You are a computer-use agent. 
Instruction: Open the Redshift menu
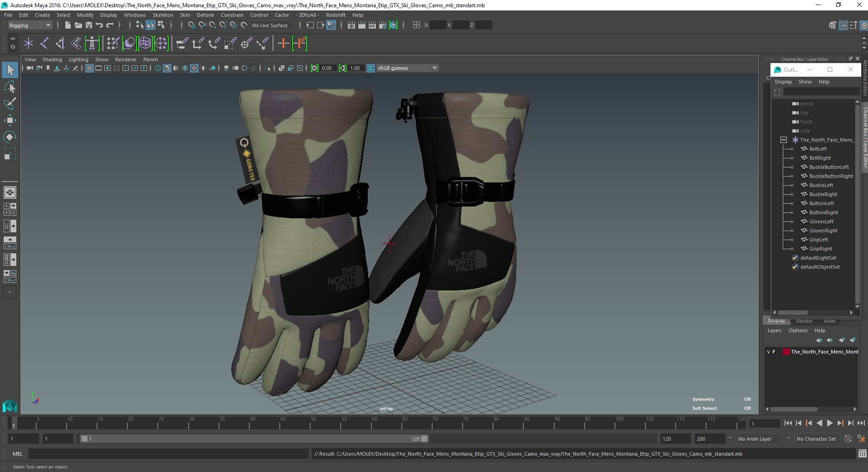[x=336, y=15]
